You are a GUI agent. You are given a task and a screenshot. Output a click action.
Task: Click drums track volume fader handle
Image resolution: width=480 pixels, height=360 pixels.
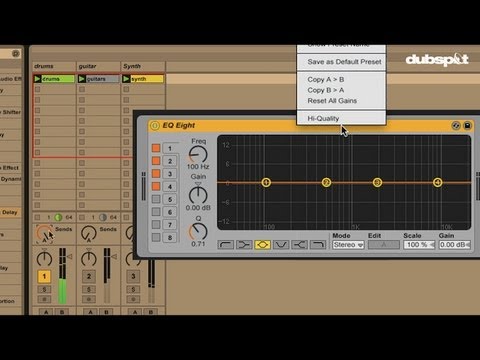(x=70, y=257)
